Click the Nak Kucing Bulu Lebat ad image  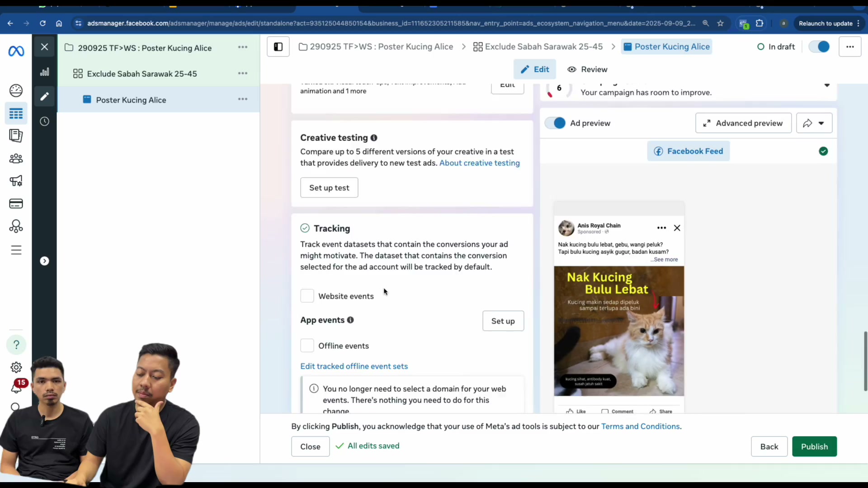(x=619, y=331)
